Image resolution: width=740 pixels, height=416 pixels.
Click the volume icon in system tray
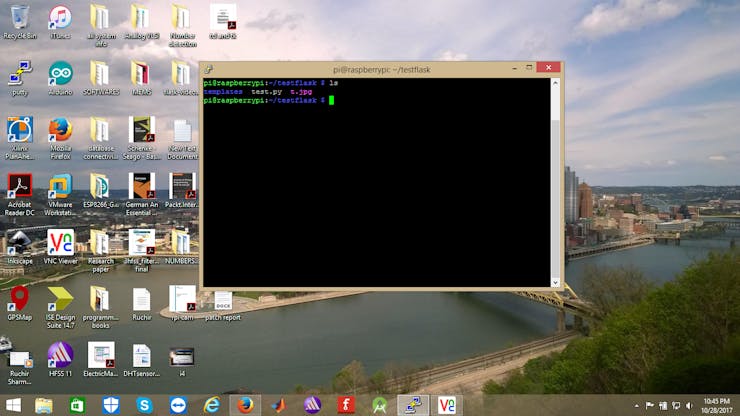[x=689, y=406]
